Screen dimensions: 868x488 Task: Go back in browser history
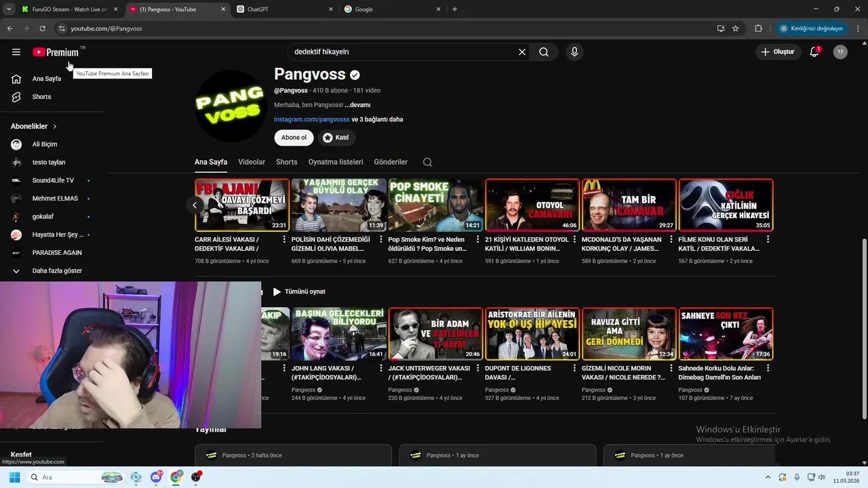point(9,28)
